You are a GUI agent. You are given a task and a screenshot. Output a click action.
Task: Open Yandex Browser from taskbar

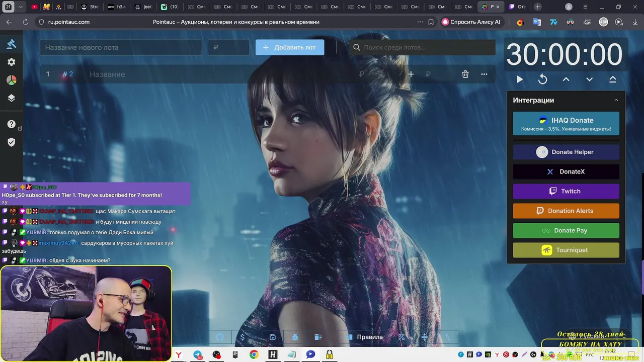coord(179,354)
